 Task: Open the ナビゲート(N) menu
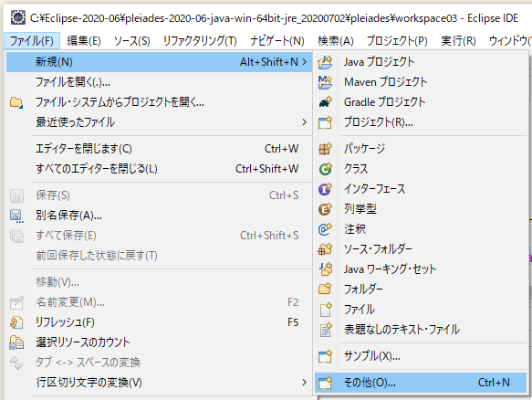pos(277,41)
